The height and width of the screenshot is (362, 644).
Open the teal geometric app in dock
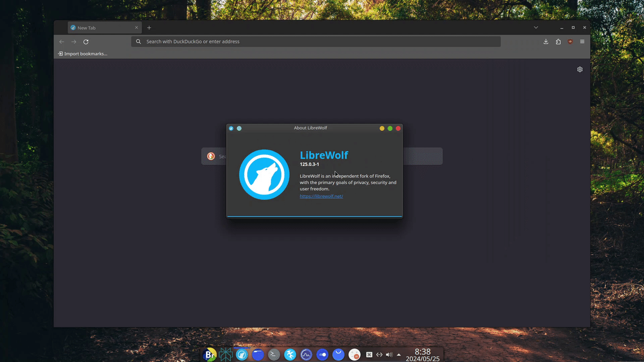coord(226,354)
